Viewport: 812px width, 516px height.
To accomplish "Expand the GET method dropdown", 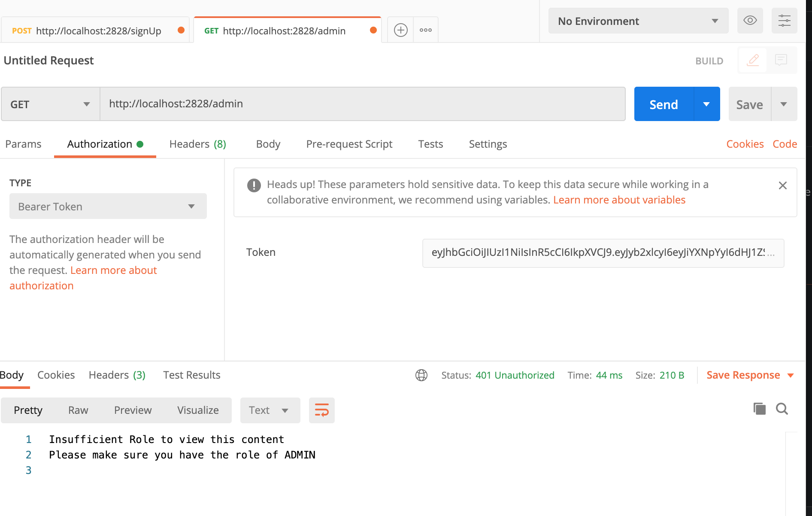I will (x=51, y=104).
